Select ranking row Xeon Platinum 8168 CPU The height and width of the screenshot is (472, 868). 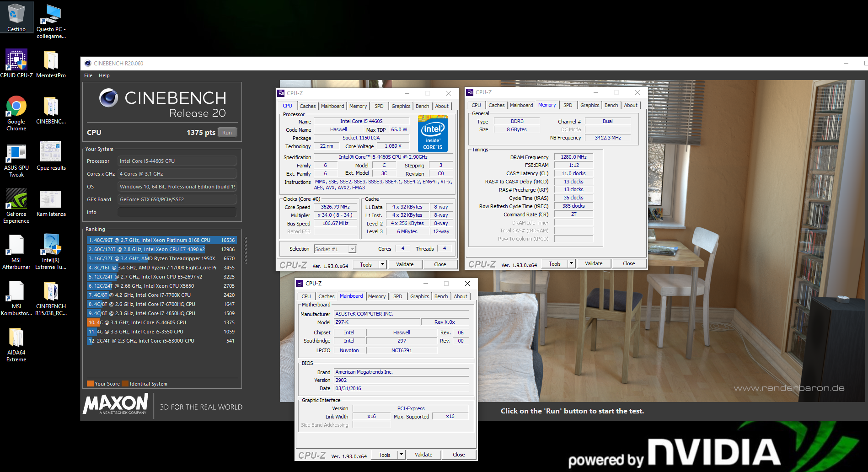(161, 240)
